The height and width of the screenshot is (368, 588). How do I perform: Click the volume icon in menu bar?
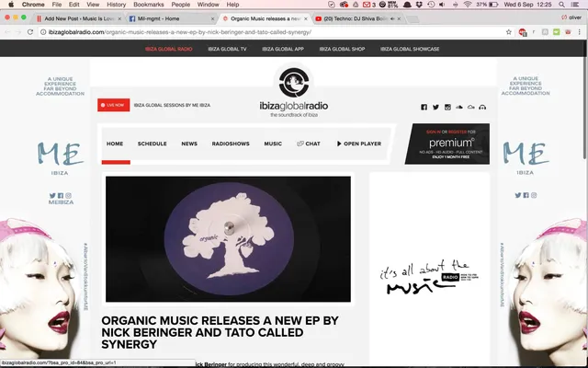pyautogui.click(x=442, y=5)
